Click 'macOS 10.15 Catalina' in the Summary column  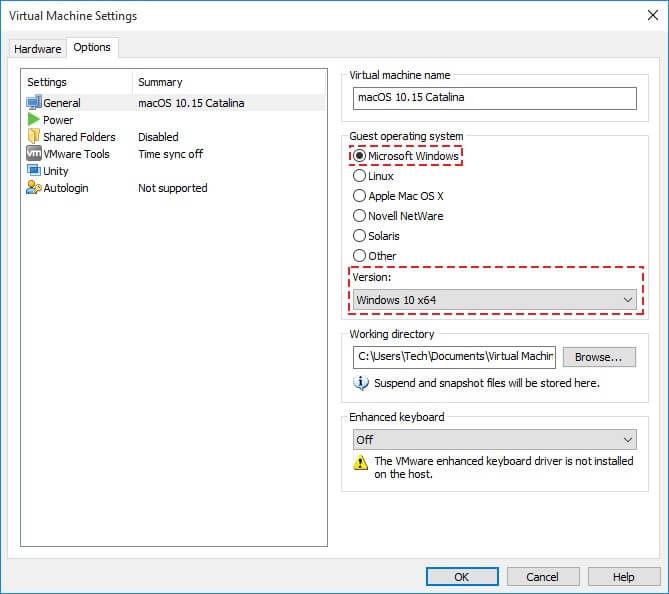click(191, 103)
